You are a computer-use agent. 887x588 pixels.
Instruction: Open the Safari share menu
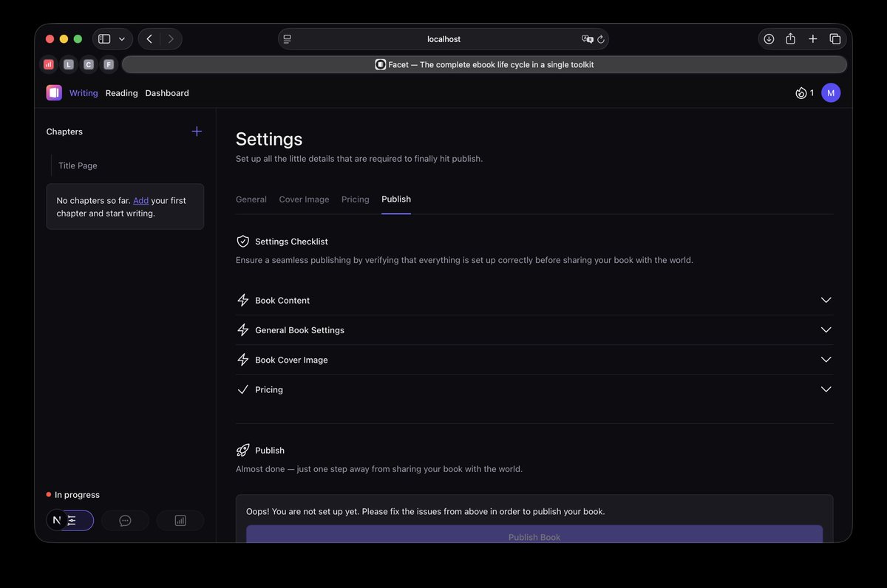790,39
